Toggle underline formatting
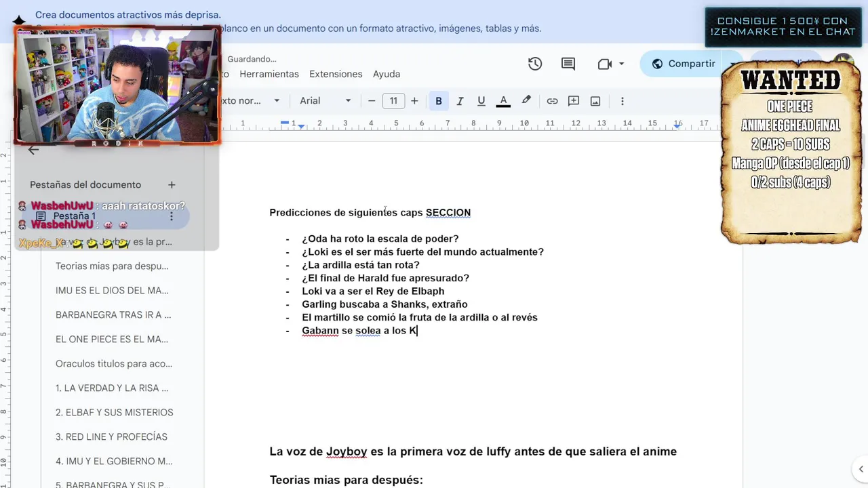 481,101
